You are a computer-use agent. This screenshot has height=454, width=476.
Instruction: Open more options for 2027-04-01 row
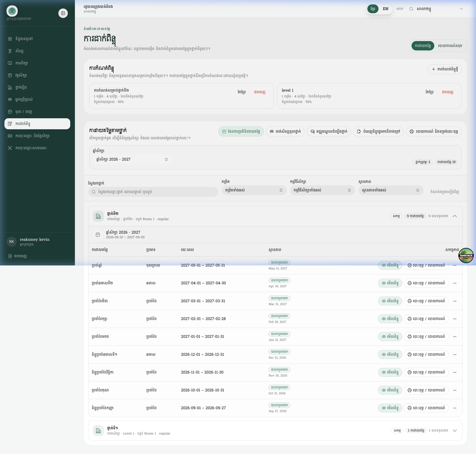(455, 283)
